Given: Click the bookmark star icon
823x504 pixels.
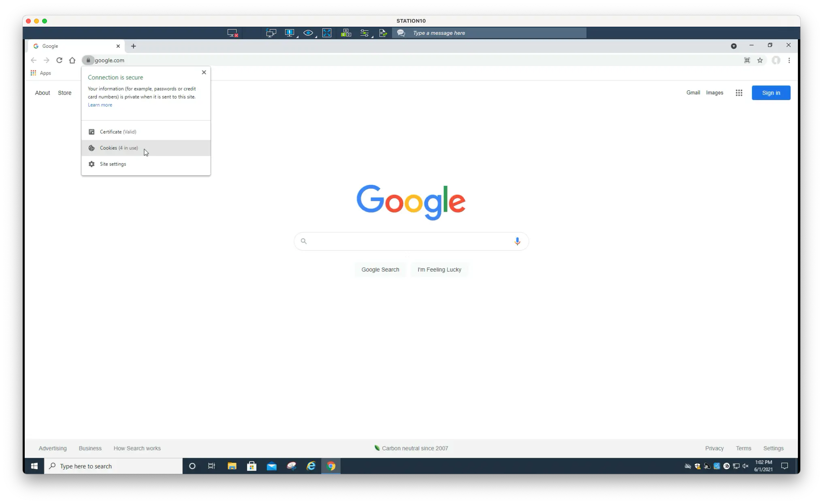Looking at the screenshot, I should (x=760, y=60).
